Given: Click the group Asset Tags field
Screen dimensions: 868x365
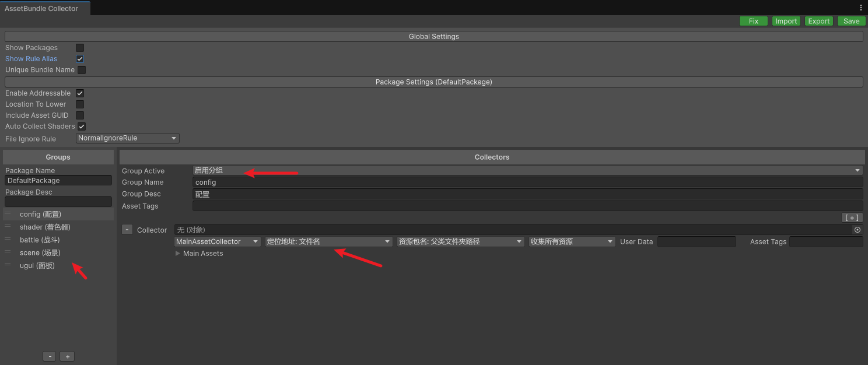Looking at the screenshot, I should coord(528,206).
